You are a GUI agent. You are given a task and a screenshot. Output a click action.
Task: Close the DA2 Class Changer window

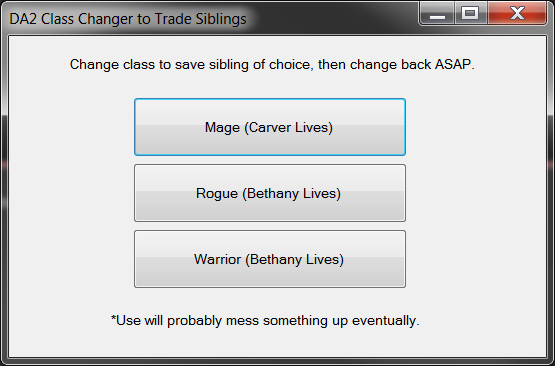tap(517, 13)
